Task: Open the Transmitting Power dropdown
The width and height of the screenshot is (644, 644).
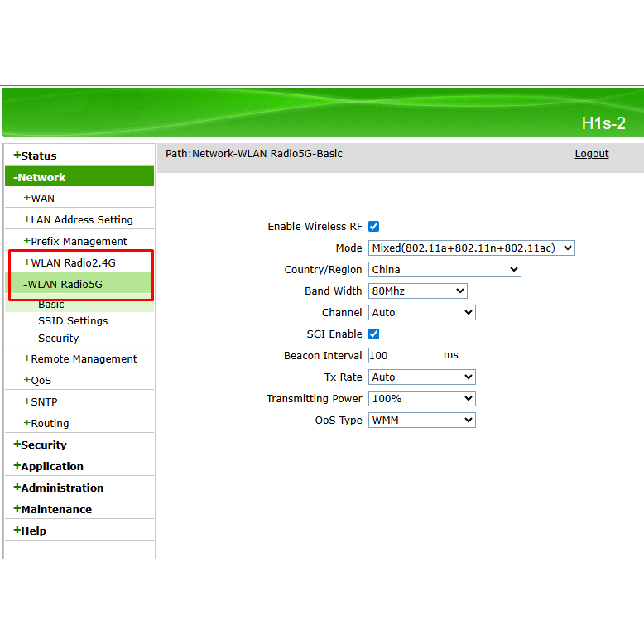Action: 421,398
